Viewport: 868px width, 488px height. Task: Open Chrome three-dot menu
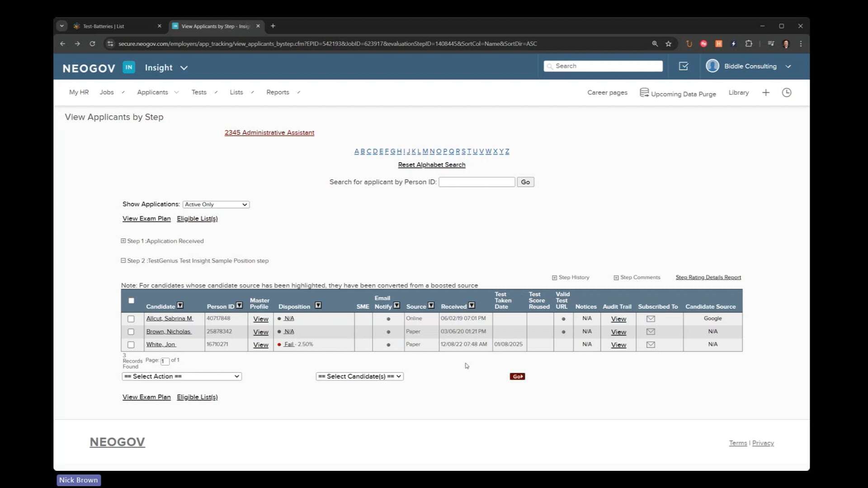(x=801, y=44)
